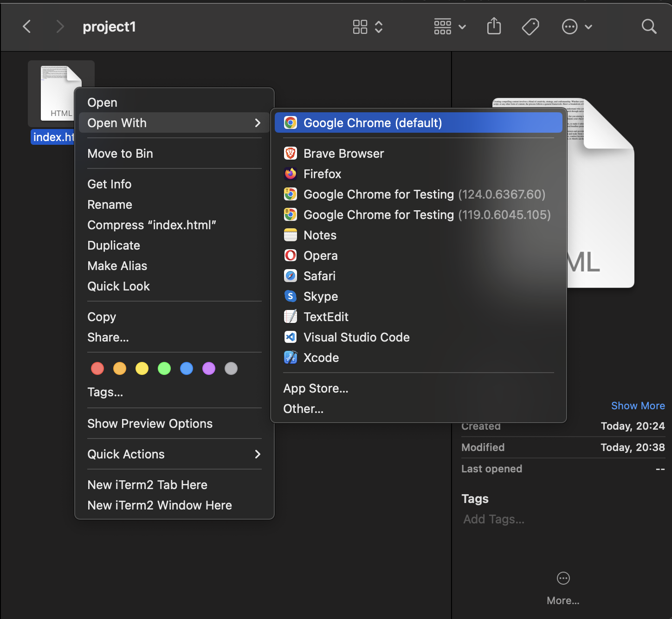Open with Xcode
Image resolution: width=672 pixels, height=619 pixels.
pyautogui.click(x=419, y=358)
